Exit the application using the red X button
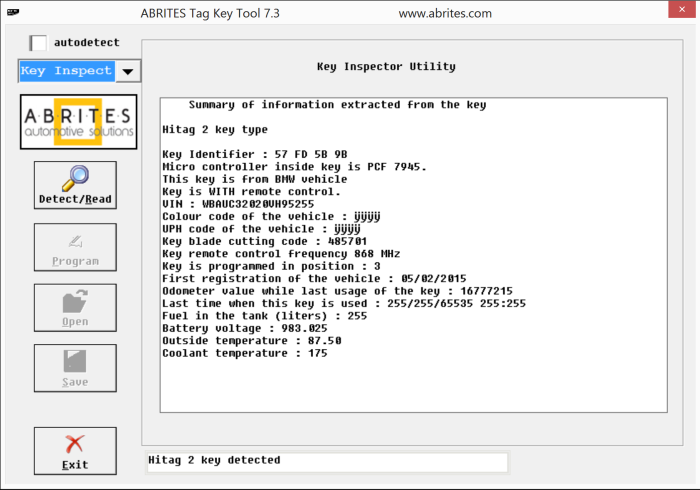The height and width of the screenshot is (490, 700). tap(75, 451)
